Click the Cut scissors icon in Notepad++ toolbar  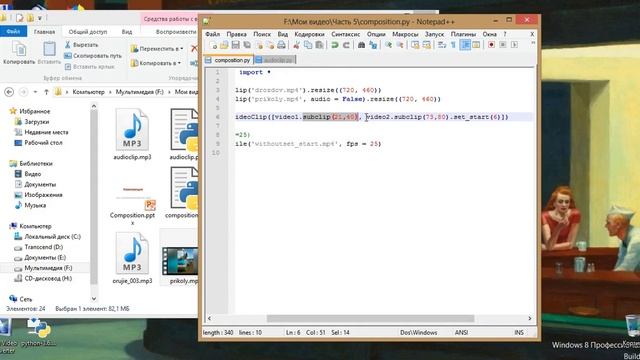[x=296, y=45]
